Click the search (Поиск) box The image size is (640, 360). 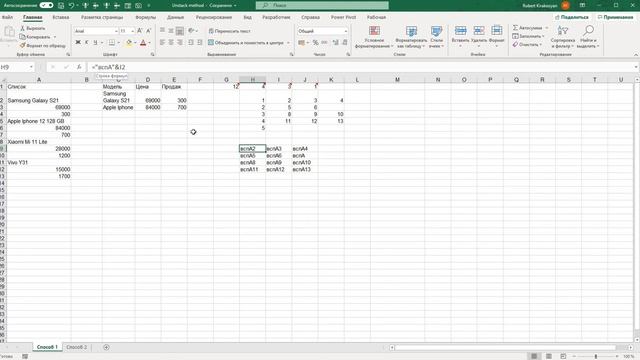point(322,5)
